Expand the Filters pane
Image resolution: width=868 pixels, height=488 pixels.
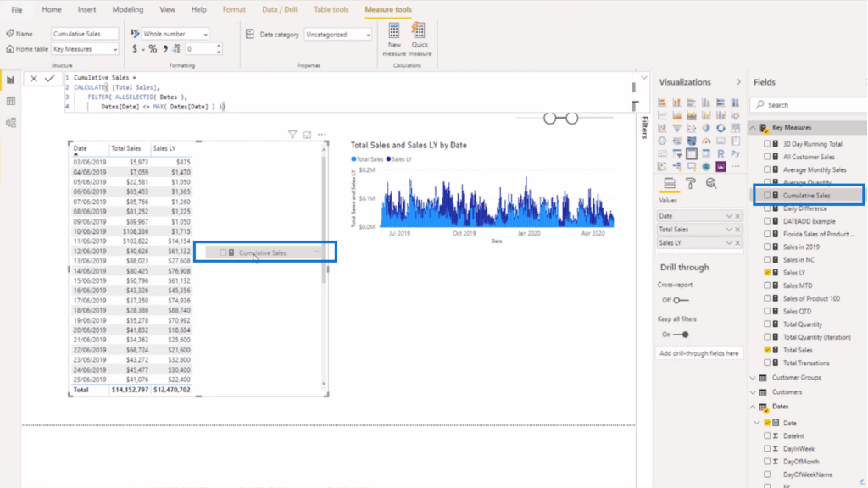[644, 127]
